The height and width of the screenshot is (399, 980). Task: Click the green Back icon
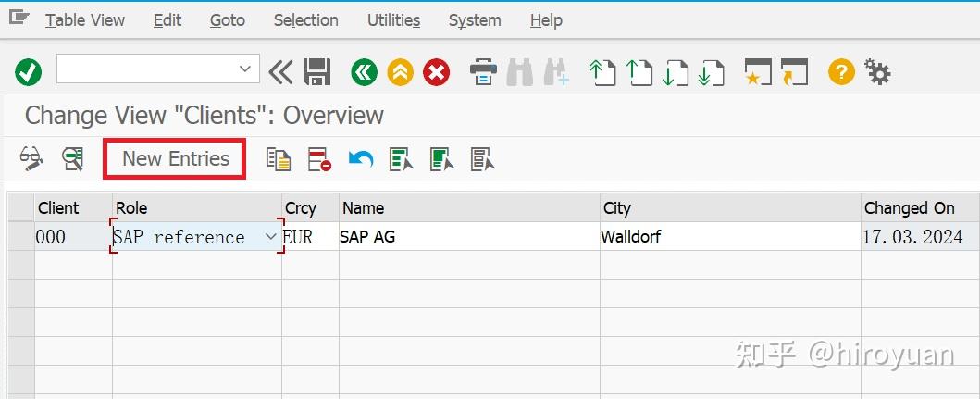click(365, 72)
